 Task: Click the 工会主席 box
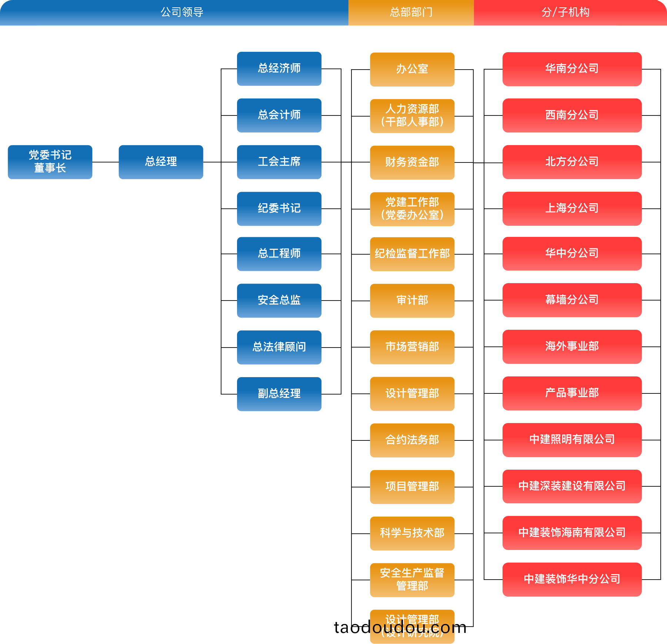point(279,162)
